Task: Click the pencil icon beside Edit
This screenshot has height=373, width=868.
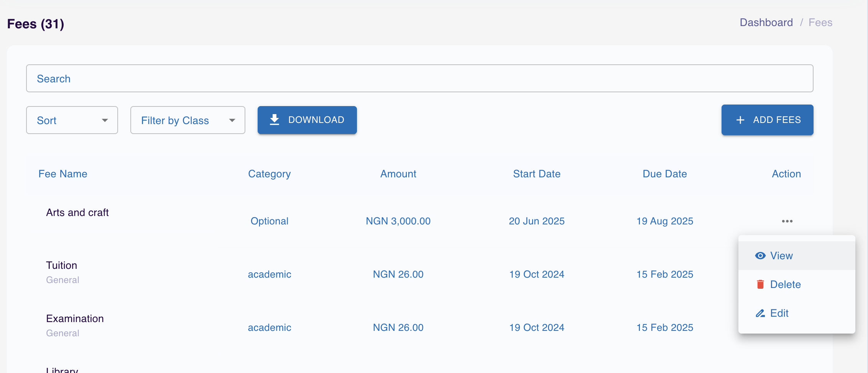Action: coord(760,313)
